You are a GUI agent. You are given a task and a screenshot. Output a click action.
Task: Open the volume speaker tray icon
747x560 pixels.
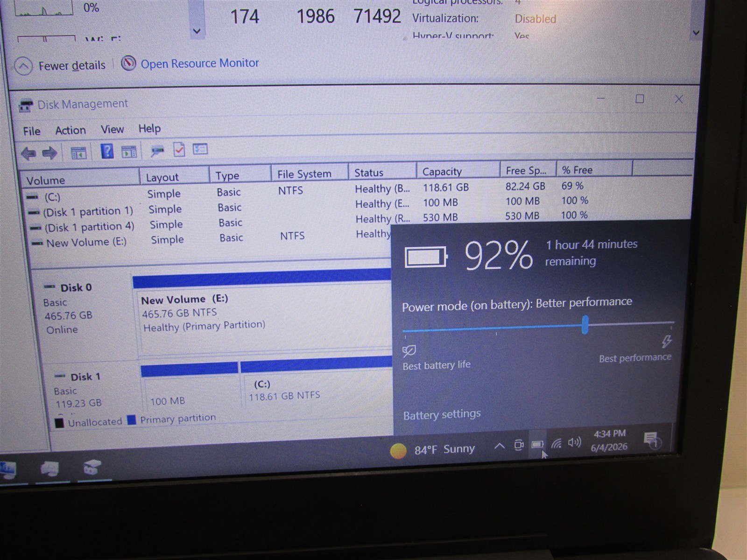pyautogui.click(x=574, y=442)
